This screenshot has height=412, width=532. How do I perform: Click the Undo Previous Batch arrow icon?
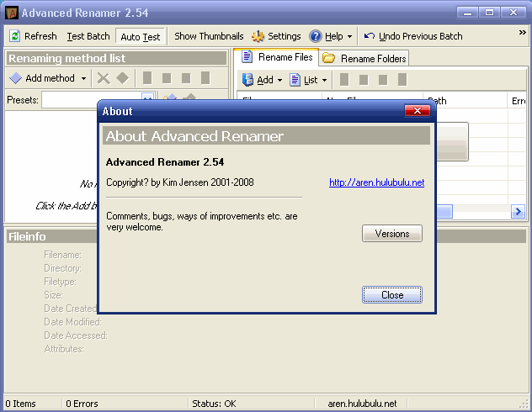click(x=369, y=36)
